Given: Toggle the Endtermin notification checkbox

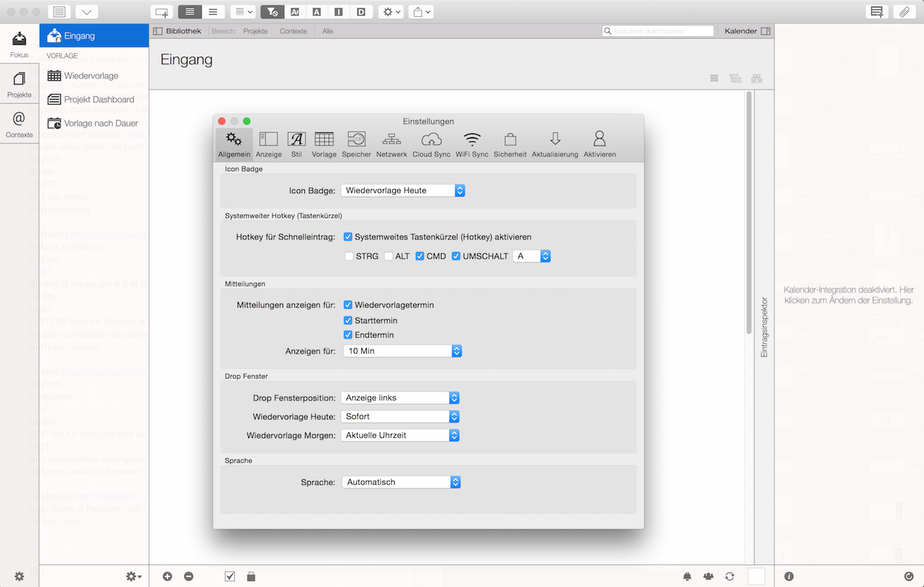Looking at the screenshot, I should coord(348,335).
